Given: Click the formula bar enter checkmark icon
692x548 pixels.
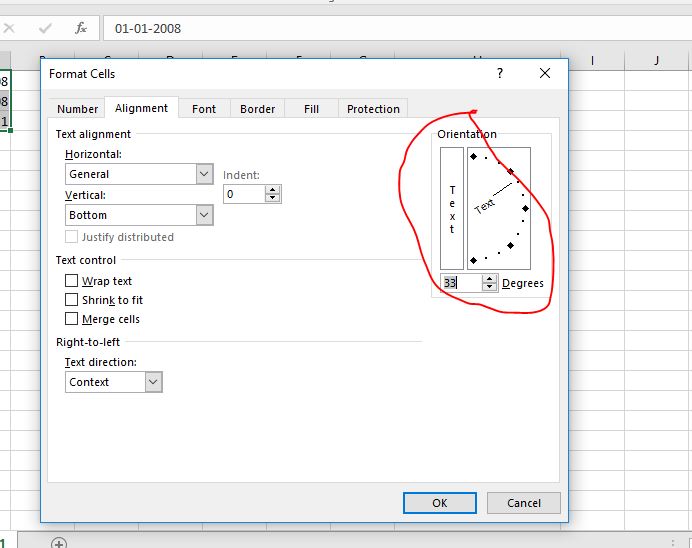Looking at the screenshot, I should tap(45, 28).
